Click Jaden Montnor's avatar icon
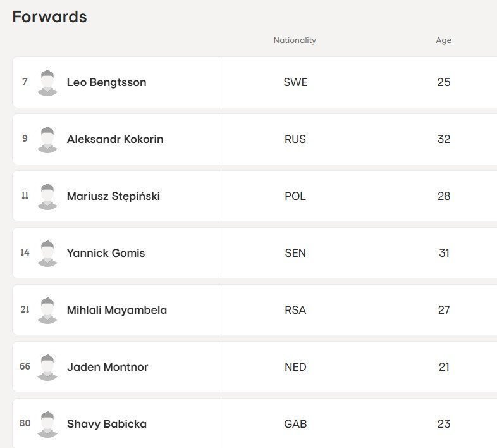 pyautogui.click(x=47, y=367)
